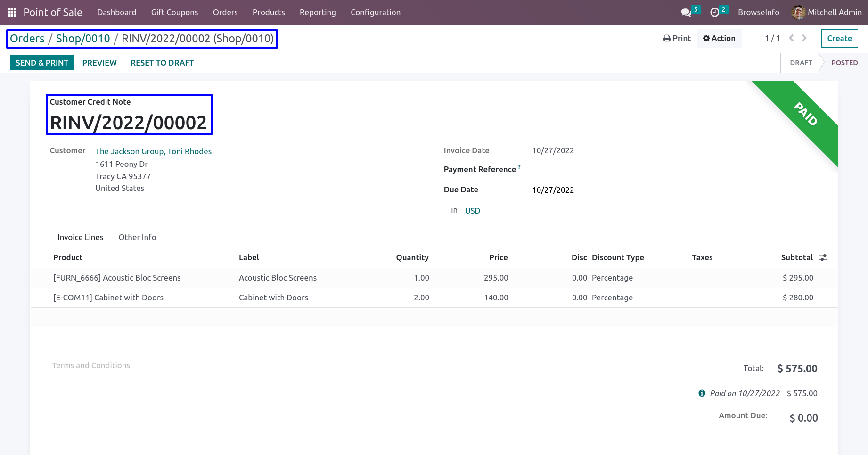This screenshot has width=868, height=455.
Task: Click the payment info circle icon
Action: click(x=702, y=393)
